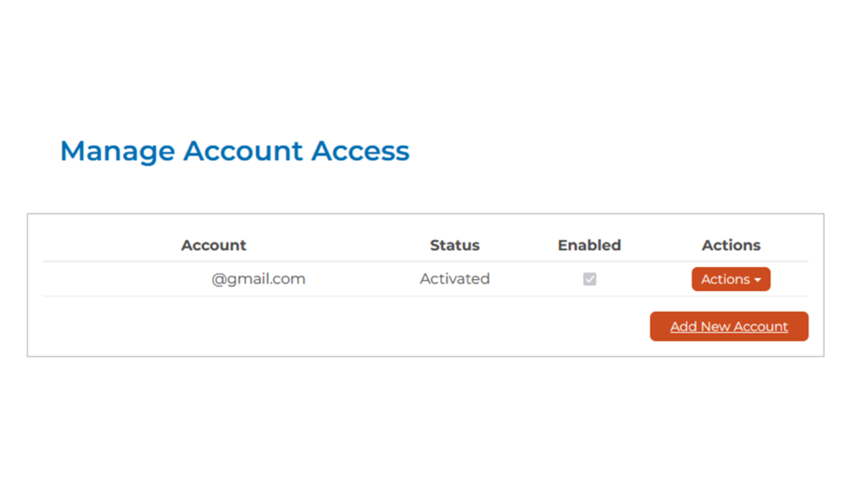Select the Account column header
This screenshot has width=868, height=488.
coord(214,245)
